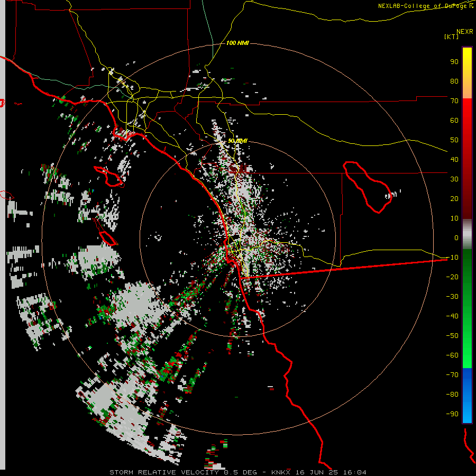The image size is (476, 476).
Task: Click the positive 30 scale value
Action: coord(454,179)
